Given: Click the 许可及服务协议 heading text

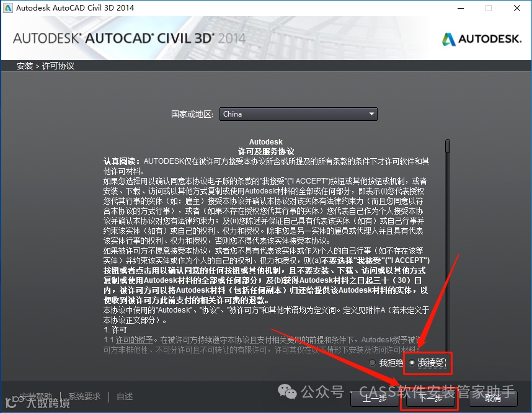Looking at the screenshot, I should pyautogui.click(x=266, y=151).
